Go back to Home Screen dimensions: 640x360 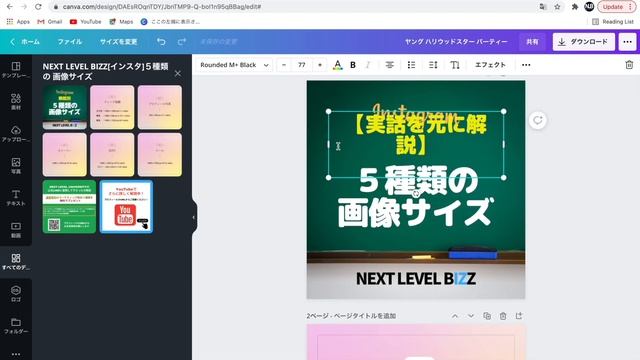tap(25, 42)
